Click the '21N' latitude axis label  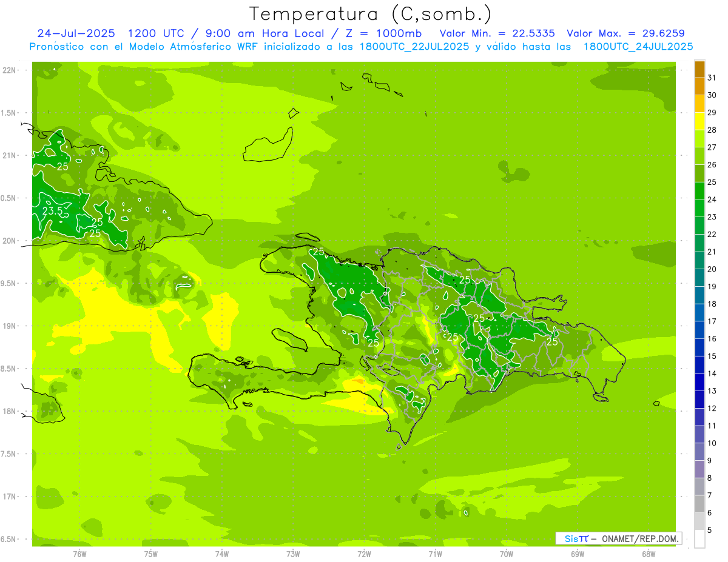tap(9, 156)
